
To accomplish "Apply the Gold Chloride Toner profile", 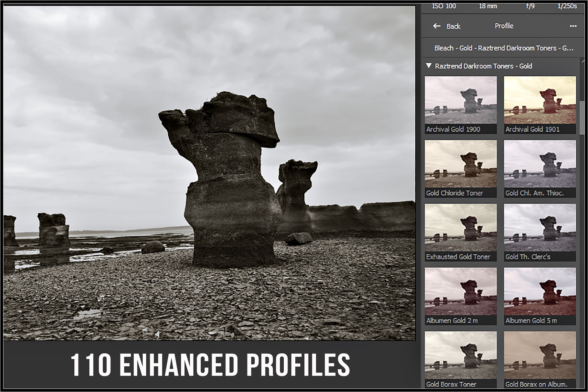I will click(x=461, y=169).
